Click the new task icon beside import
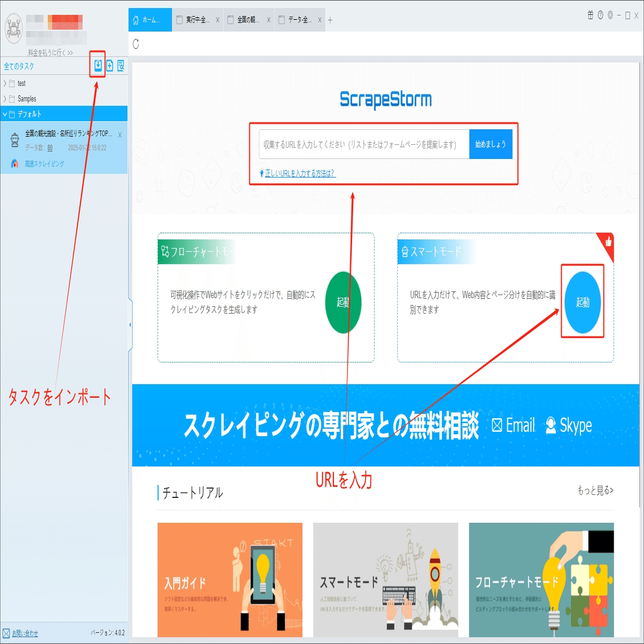Viewport: 644px width, 644px height. pos(109,66)
